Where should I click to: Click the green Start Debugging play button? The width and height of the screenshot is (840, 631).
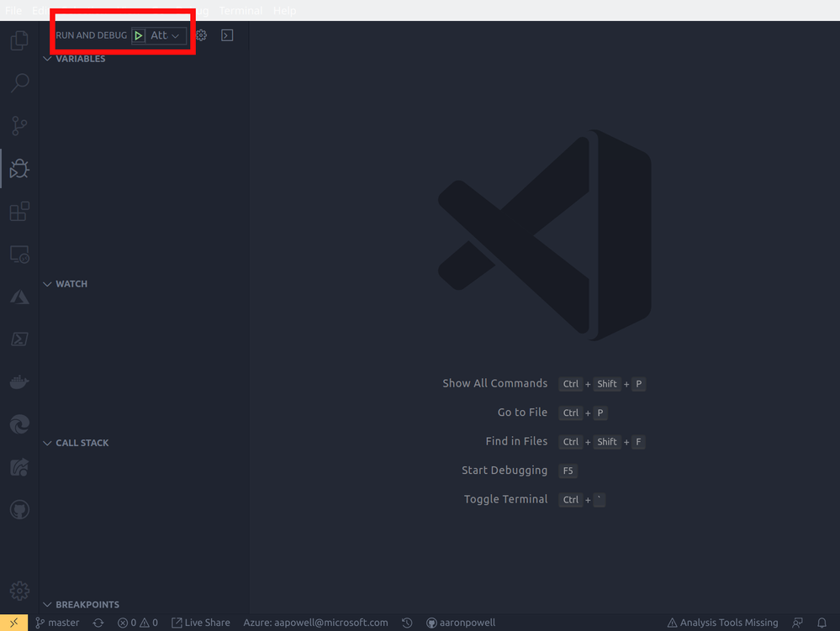[138, 35]
